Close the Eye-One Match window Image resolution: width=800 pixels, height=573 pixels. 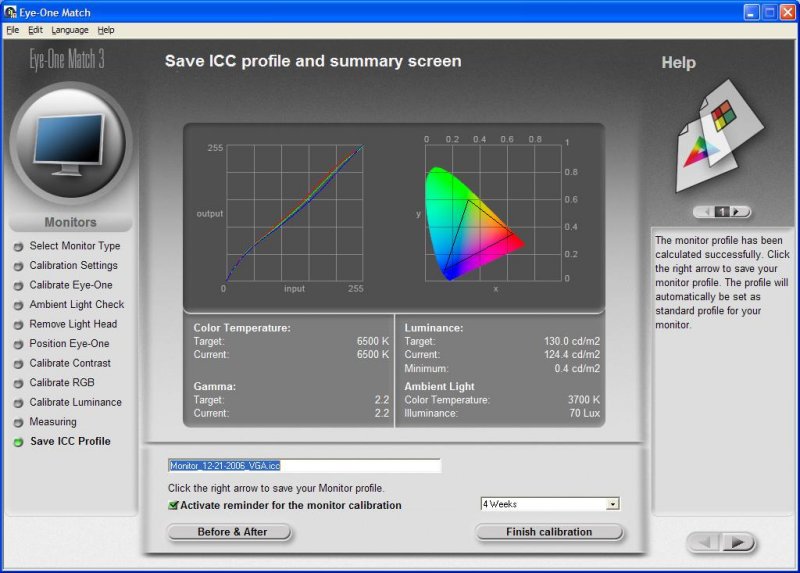point(787,12)
